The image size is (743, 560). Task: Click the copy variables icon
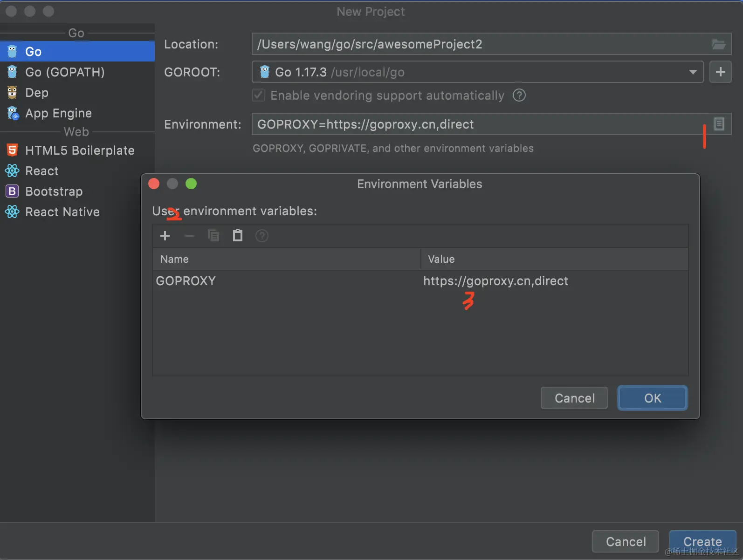(x=213, y=236)
